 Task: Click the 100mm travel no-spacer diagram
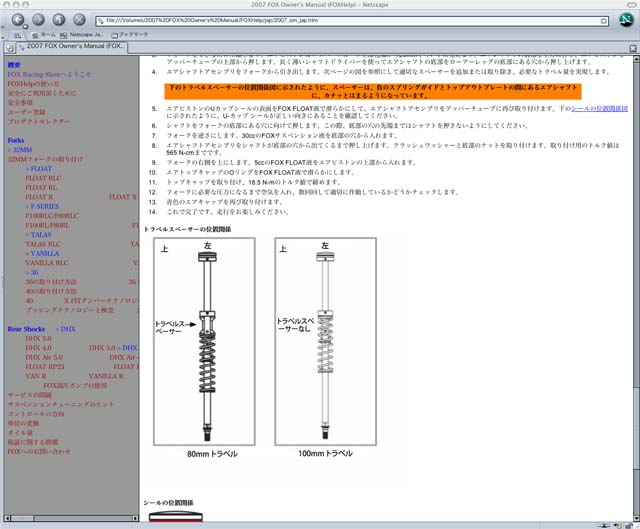pos(325,341)
